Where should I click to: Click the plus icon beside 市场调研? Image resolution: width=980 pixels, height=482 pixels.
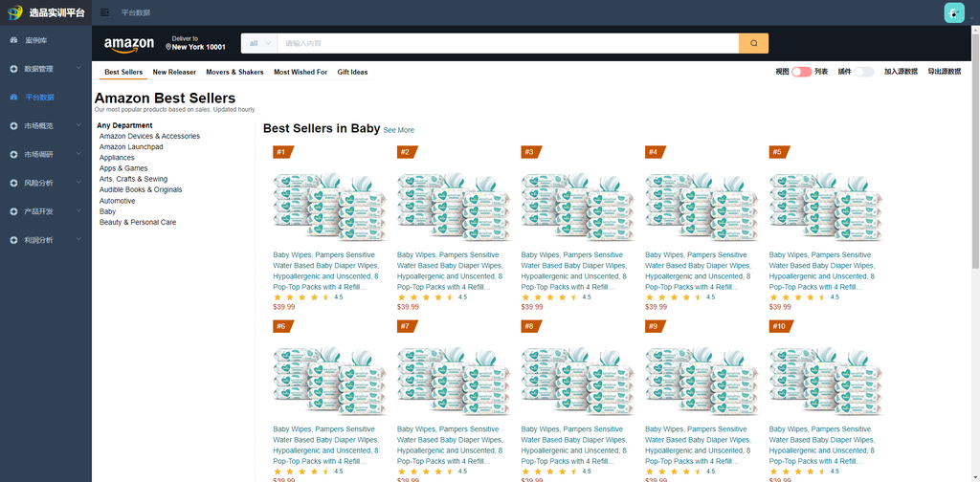point(13,154)
